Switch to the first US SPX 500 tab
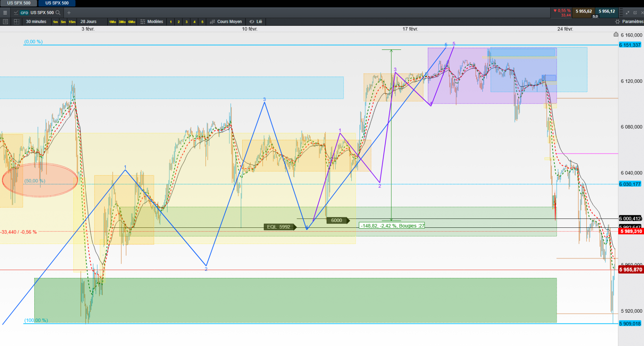 coord(19,3)
